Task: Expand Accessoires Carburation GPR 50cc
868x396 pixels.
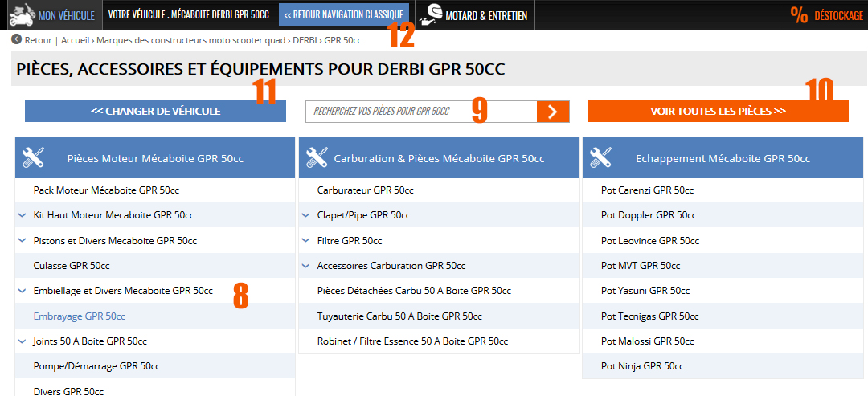Action: [x=305, y=265]
